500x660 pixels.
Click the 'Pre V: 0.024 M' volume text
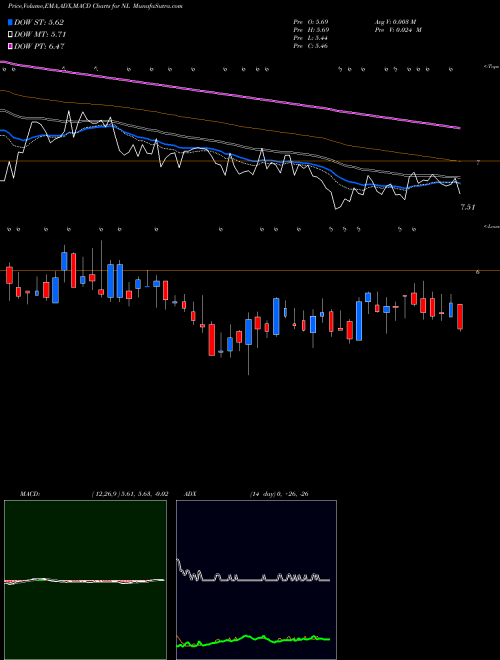click(398, 30)
